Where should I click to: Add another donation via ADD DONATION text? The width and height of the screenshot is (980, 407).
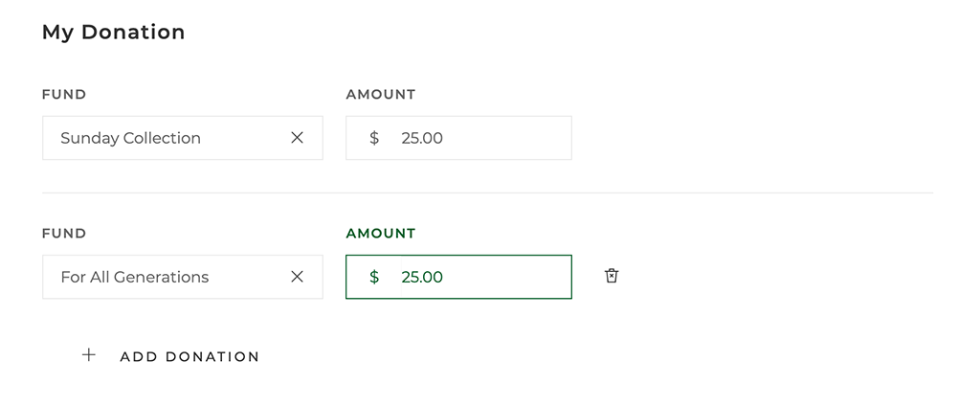[x=189, y=356]
